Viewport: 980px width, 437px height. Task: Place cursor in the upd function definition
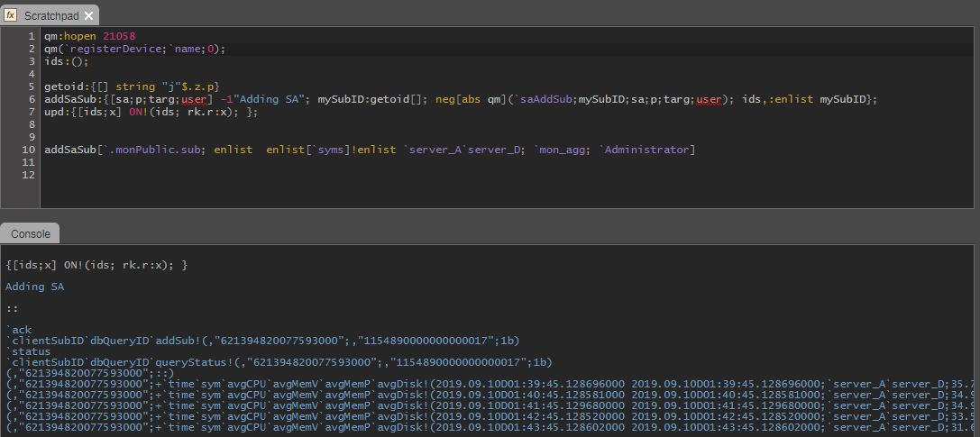click(151, 112)
